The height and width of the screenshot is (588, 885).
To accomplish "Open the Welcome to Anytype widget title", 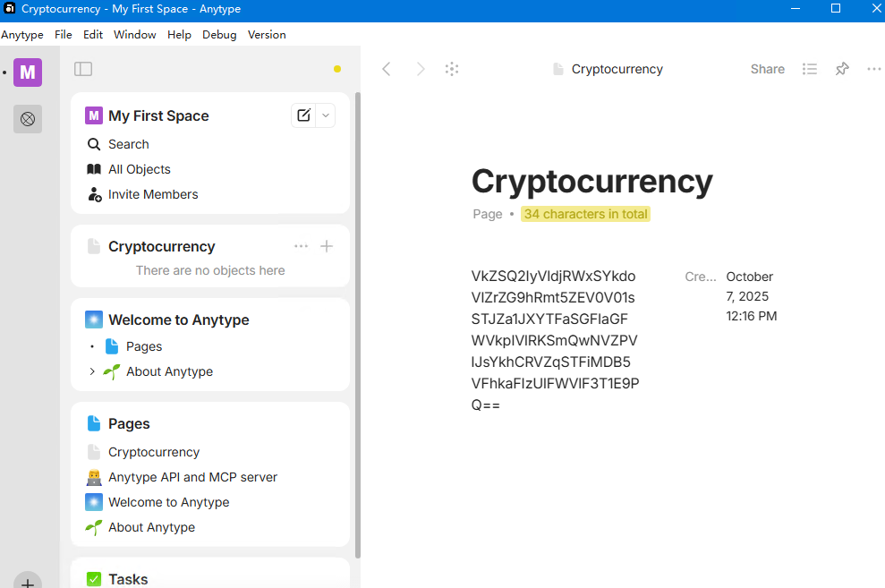I will [179, 320].
